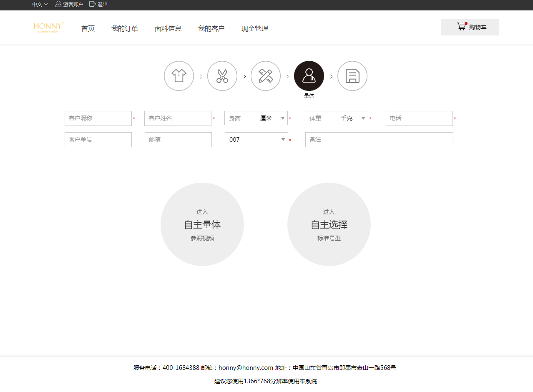This screenshot has height=392, width=533.
Task: Focus the 客户单号 input field
Action: coord(98,140)
